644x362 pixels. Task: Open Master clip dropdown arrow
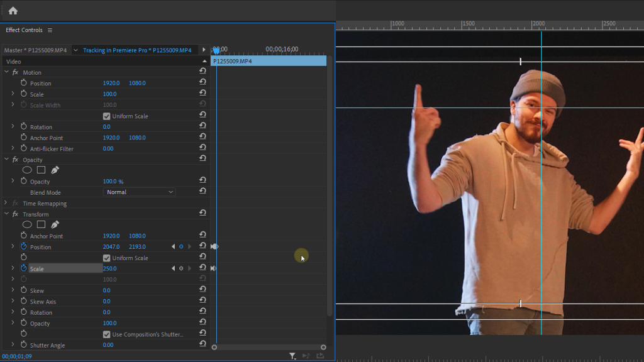point(75,50)
